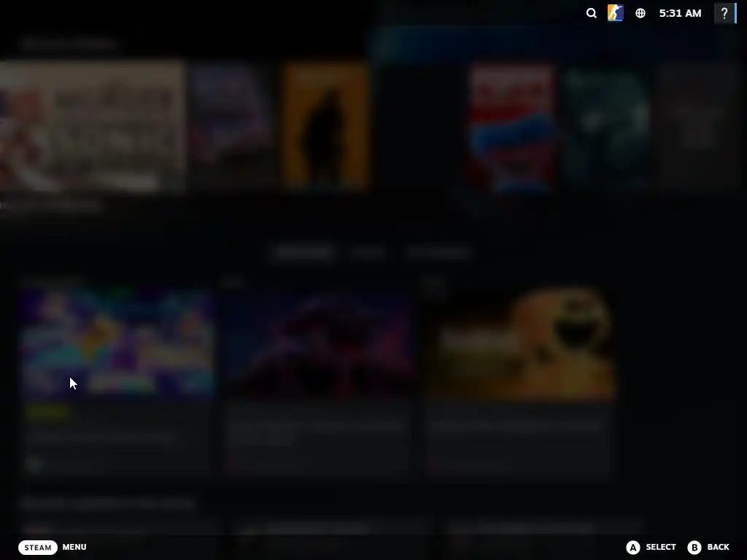Open the search magnifier icon
This screenshot has width=747, height=560.
[591, 13]
